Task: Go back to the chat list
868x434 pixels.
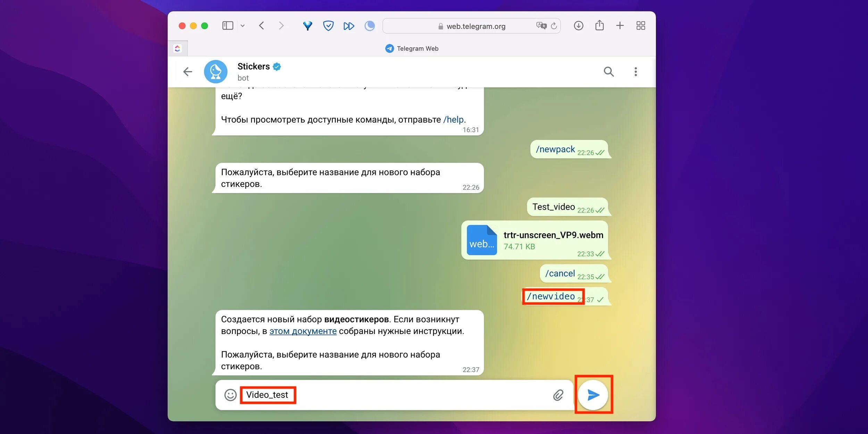Action: pos(187,72)
